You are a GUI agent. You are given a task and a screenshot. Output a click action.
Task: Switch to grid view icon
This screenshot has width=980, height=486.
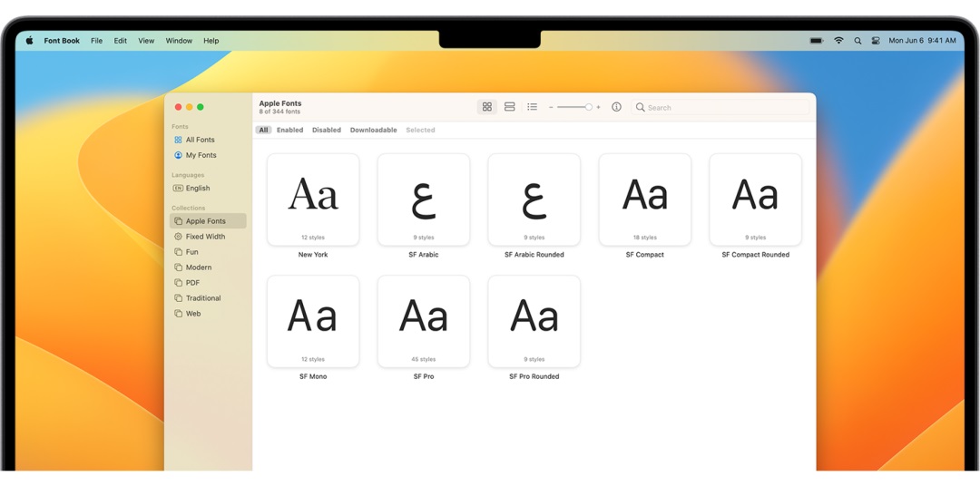tap(487, 107)
